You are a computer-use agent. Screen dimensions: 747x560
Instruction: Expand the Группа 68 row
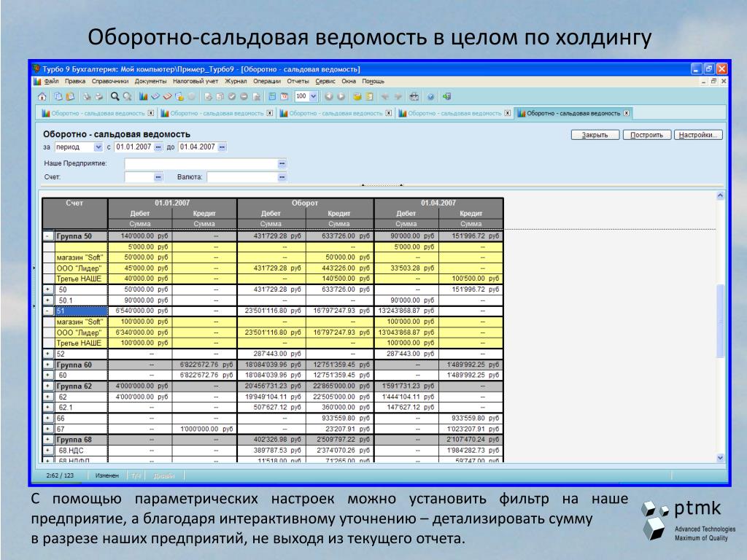48,440
